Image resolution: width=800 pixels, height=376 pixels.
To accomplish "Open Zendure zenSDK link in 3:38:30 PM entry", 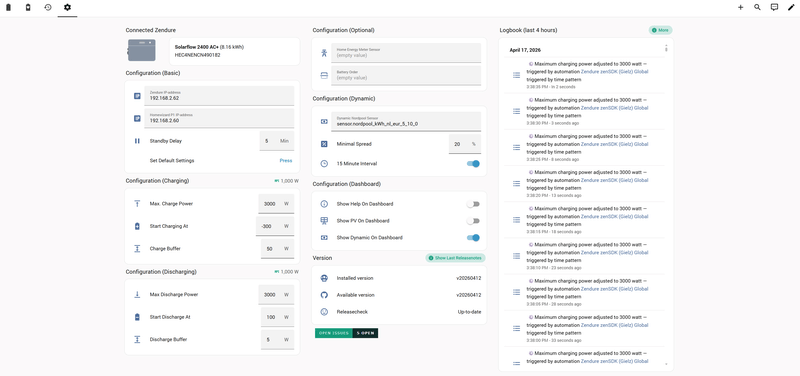I will pos(614,108).
